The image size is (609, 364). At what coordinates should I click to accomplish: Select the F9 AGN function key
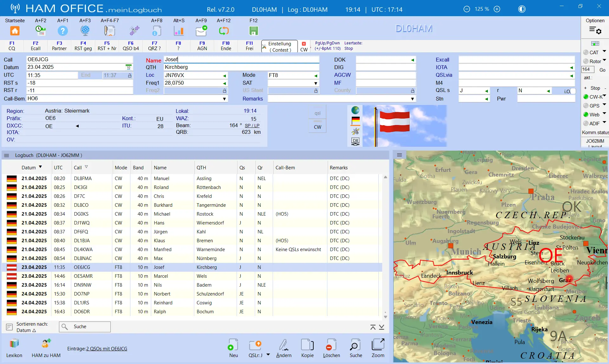pos(202,46)
